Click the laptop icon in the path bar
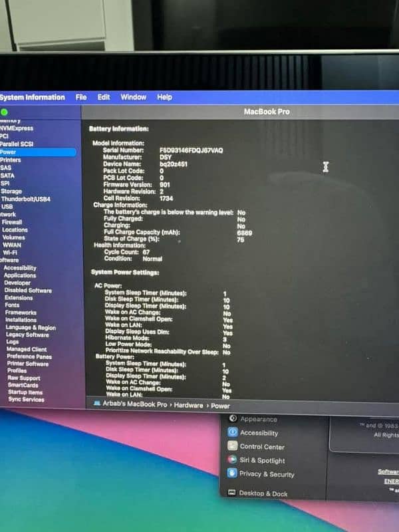399x532 pixels. pyautogui.click(x=97, y=405)
